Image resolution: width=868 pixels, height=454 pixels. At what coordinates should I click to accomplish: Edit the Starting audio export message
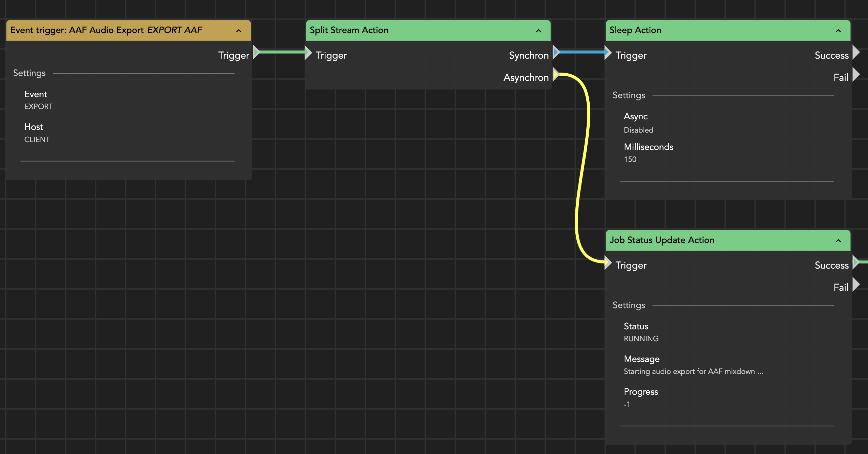pos(693,371)
